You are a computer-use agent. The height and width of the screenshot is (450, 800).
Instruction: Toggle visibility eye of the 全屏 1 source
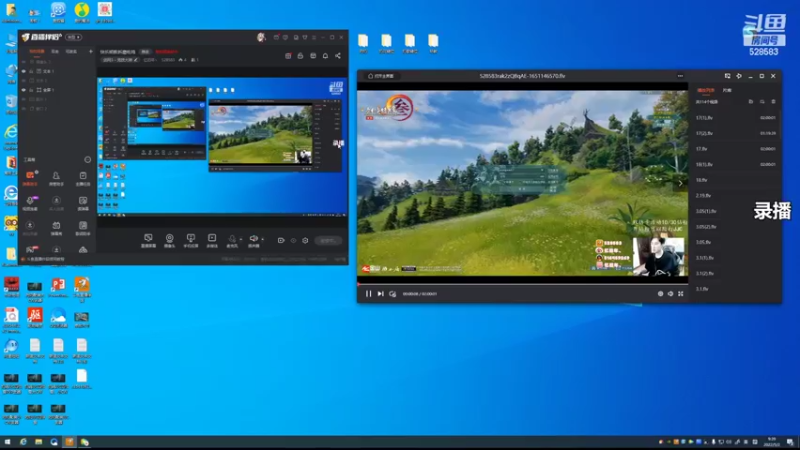point(23,90)
